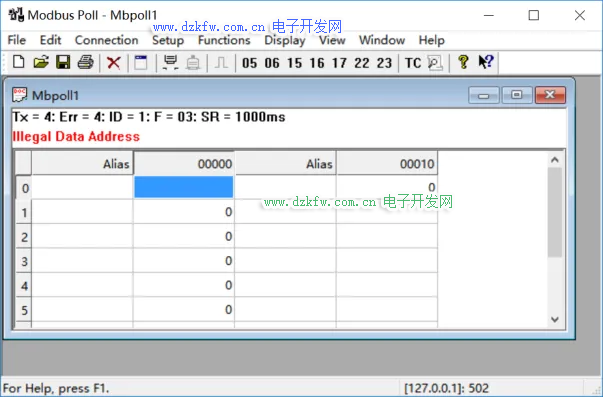The height and width of the screenshot is (397, 603).
Task: Select function 05 toolbar button
Action: click(249, 63)
